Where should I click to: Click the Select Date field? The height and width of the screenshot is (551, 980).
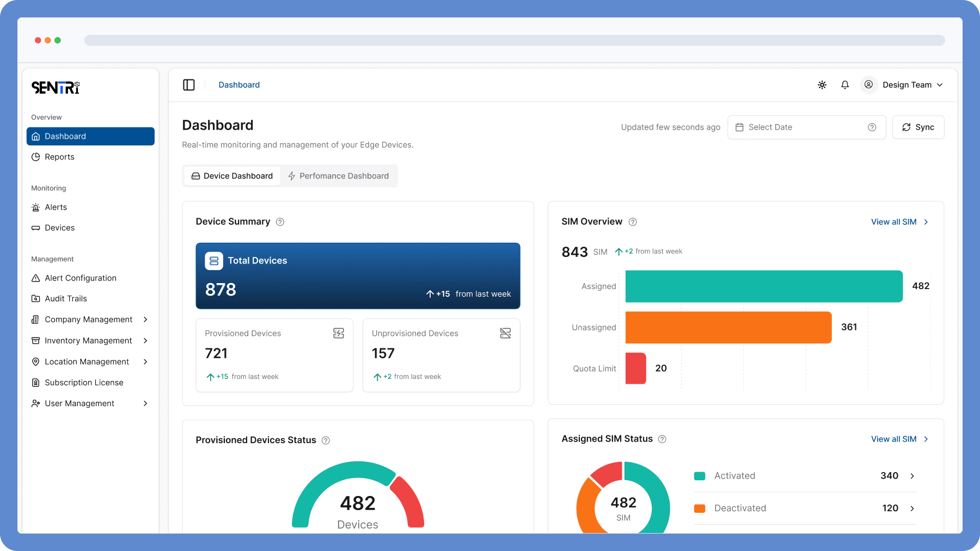pos(807,127)
